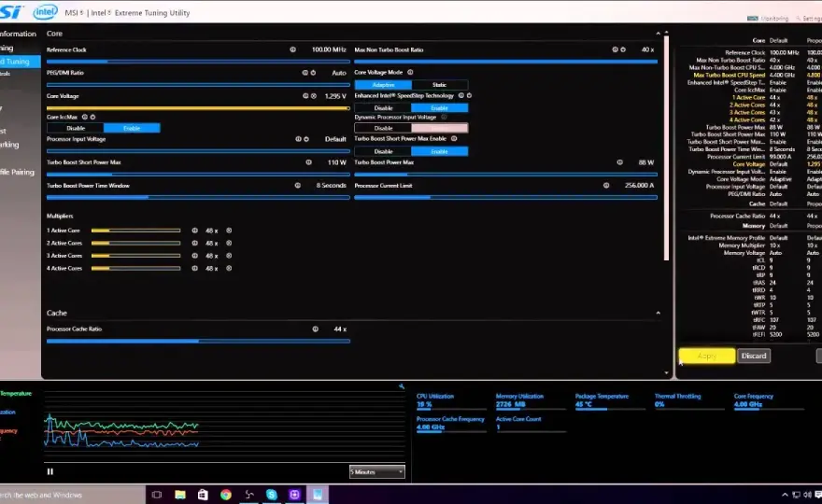
Task: Click the info icon for Turbo Boost Power Time Window
Action: tap(298, 186)
